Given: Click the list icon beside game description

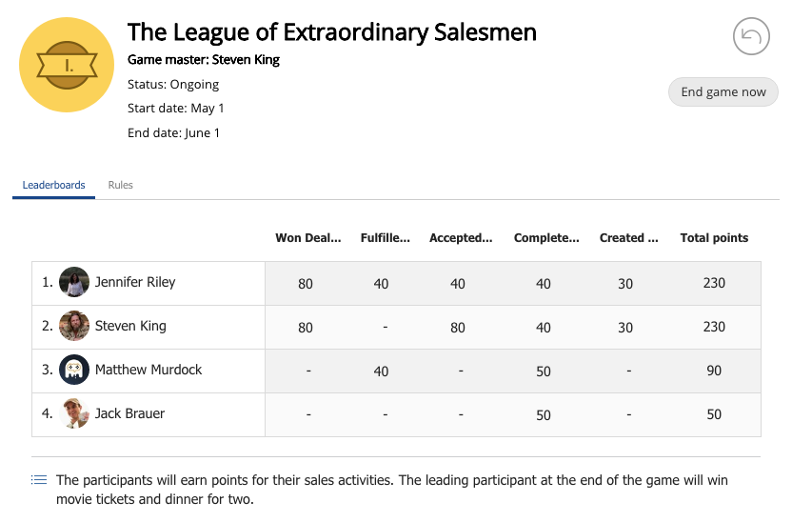Looking at the screenshot, I should [39, 480].
